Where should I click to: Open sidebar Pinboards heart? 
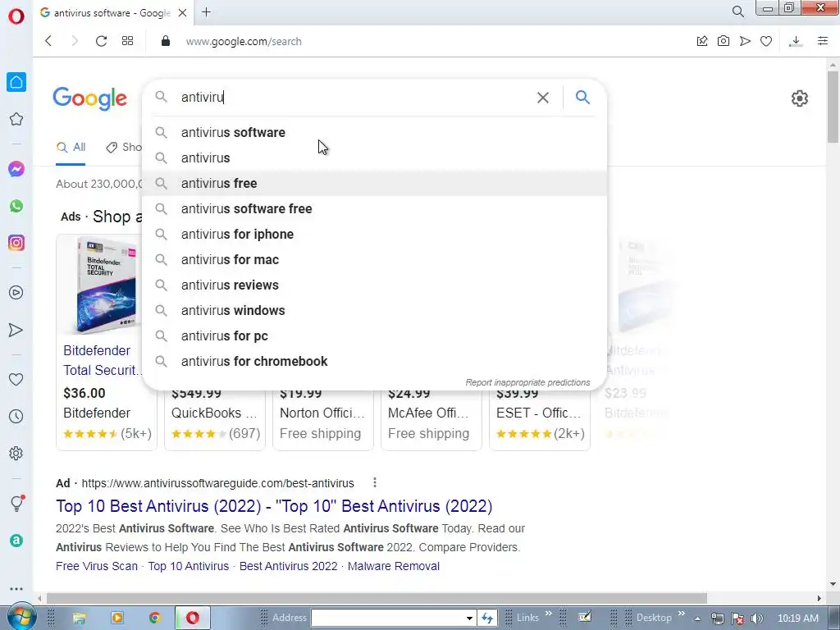[16, 379]
